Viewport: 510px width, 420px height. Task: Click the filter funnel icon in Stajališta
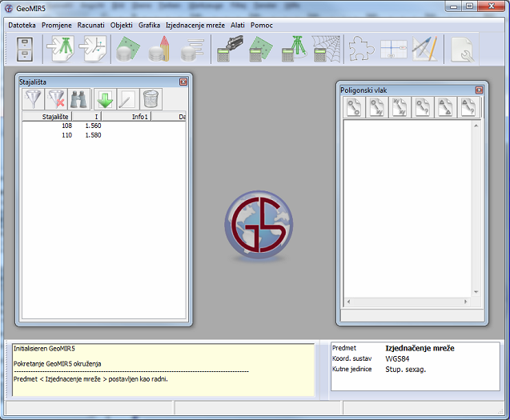point(34,99)
